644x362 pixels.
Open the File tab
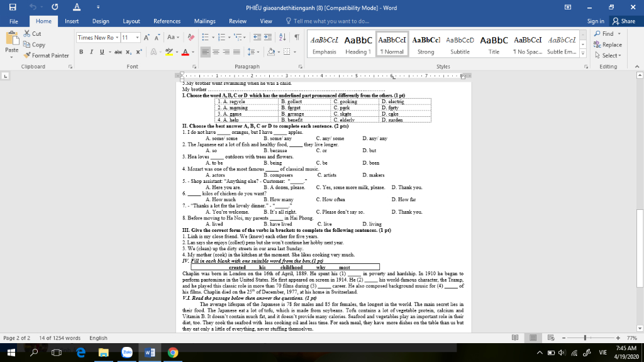pyautogui.click(x=14, y=21)
